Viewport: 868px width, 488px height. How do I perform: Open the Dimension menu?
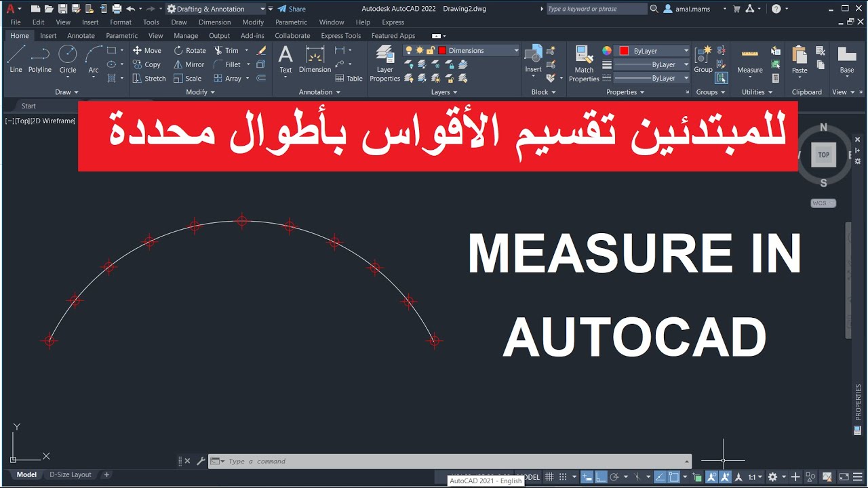(214, 22)
